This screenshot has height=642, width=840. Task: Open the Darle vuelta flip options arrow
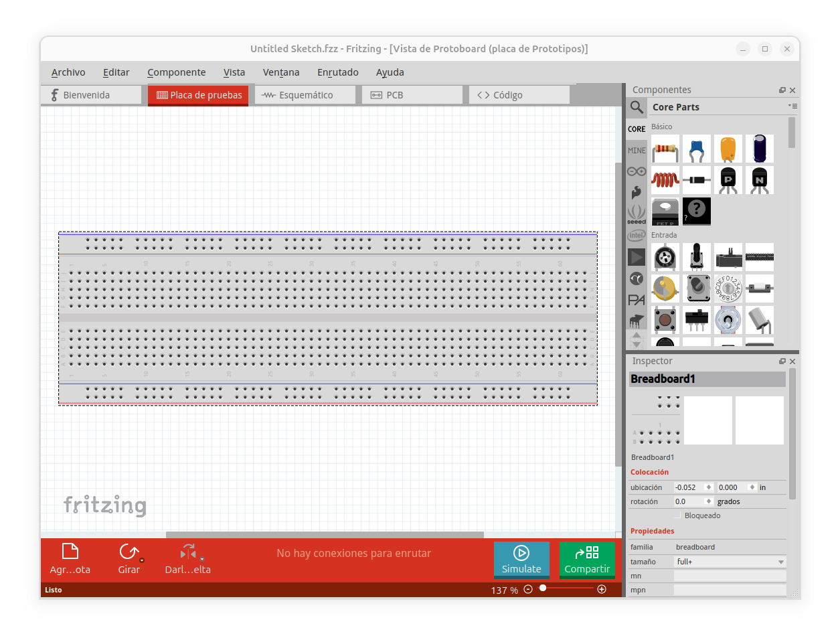[x=201, y=560]
